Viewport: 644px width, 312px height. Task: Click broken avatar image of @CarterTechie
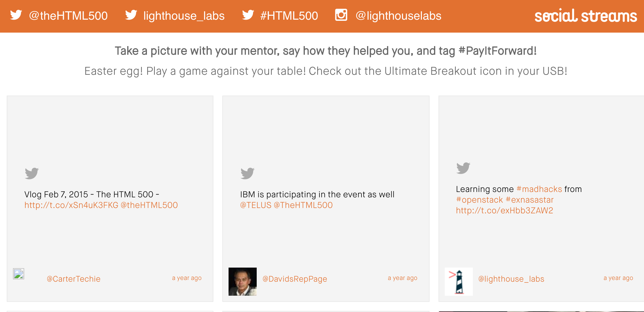[19, 274]
